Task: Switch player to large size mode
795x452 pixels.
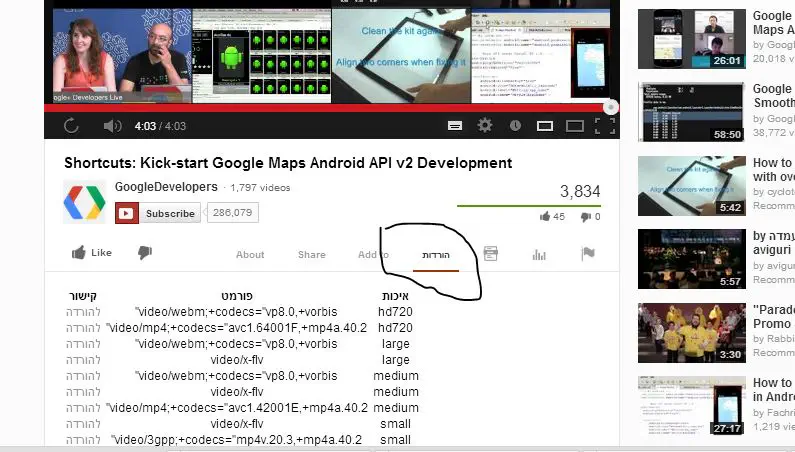Action: click(575, 126)
